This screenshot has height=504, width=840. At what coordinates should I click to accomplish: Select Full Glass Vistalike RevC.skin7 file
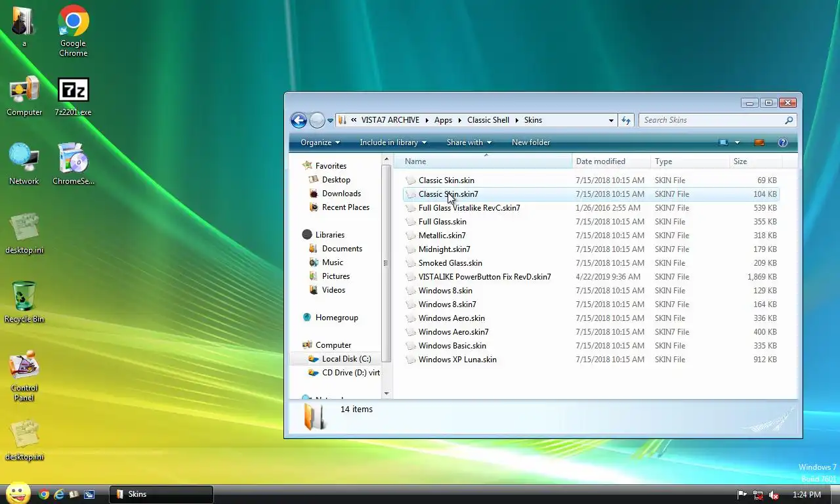pos(469,208)
